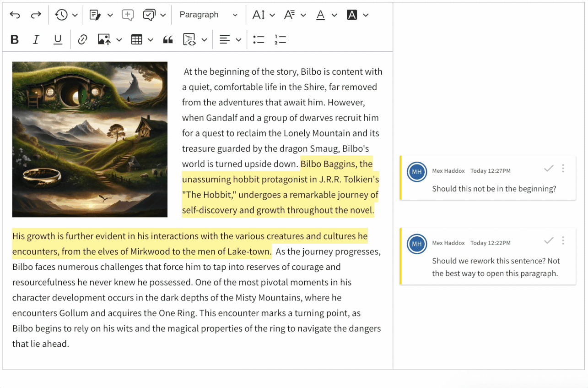The height and width of the screenshot is (388, 588).
Task: Expand insert image options arrow
Action: [x=119, y=40]
